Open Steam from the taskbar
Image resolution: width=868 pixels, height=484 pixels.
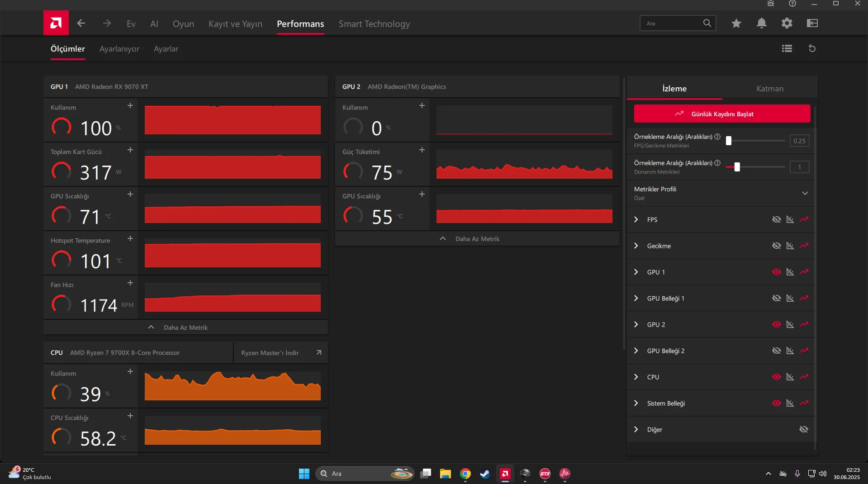pyautogui.click(x=485, y=474)
